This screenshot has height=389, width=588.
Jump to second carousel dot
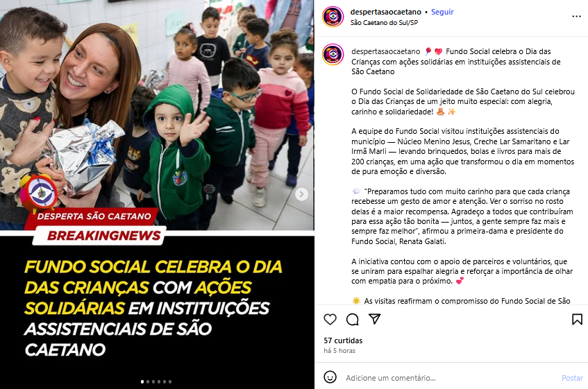click(148, 382)
